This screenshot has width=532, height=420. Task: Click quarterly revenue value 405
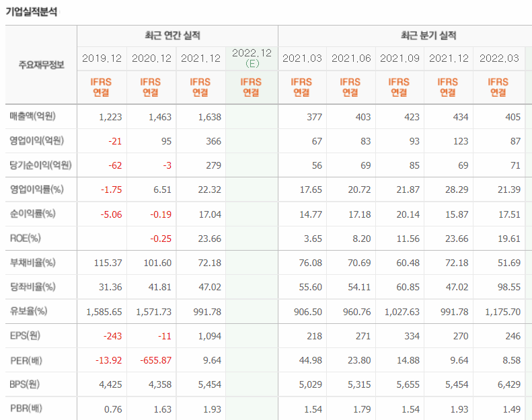pos(512,117)
